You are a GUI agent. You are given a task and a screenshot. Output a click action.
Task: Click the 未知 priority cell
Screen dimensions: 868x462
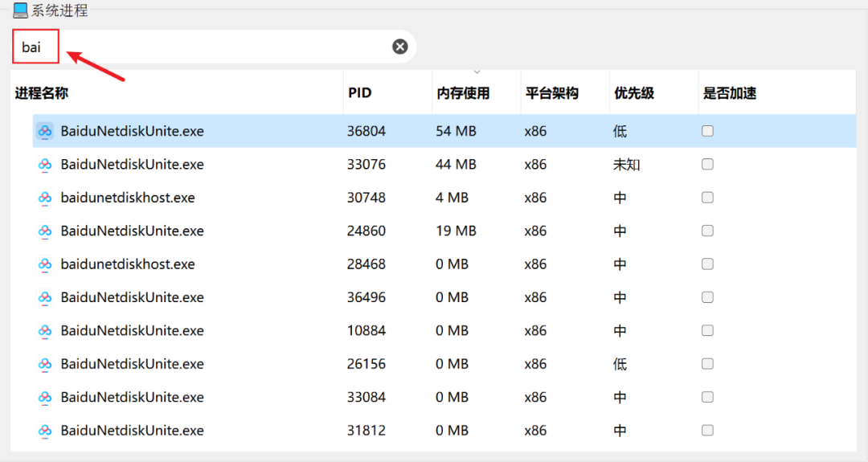coord(627,165)
